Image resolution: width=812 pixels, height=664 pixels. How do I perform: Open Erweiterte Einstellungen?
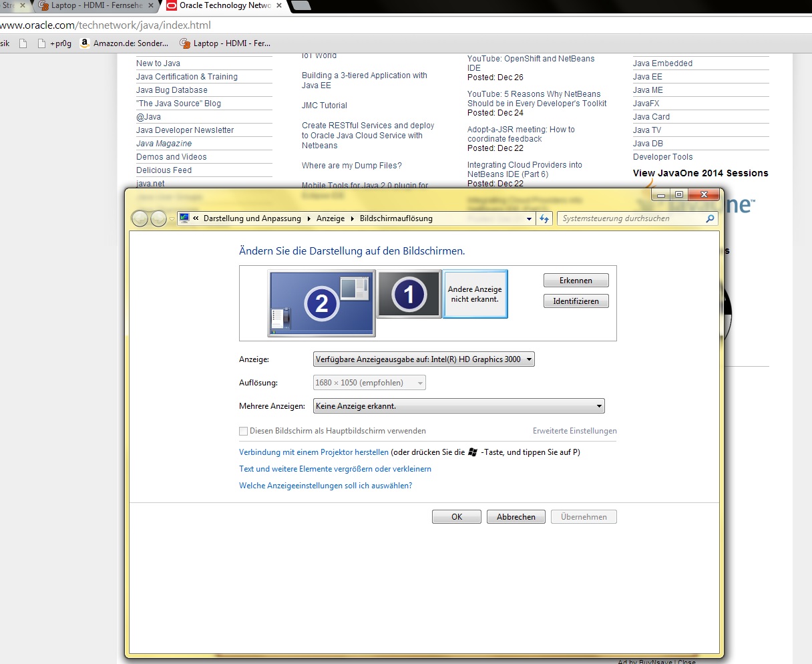pos(575,431)
